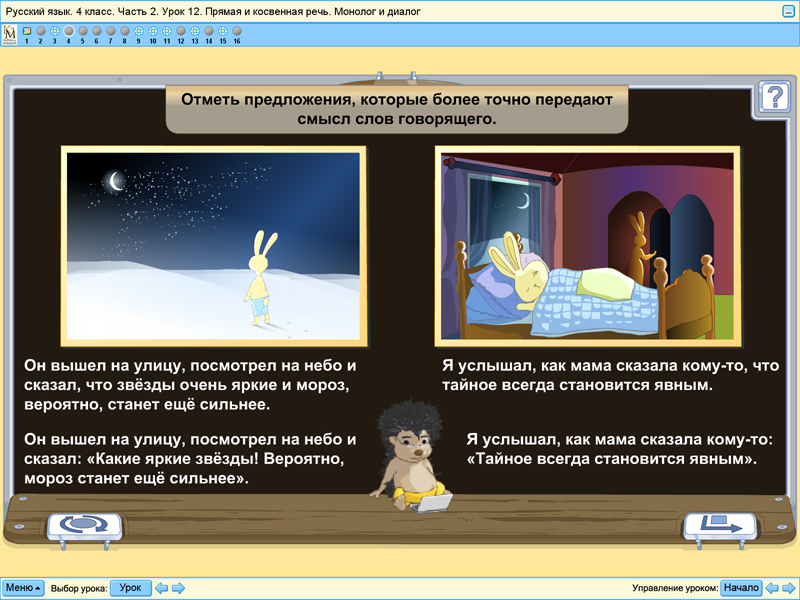
Task: Select the current slide 4 marker
Action: (69, 31)
